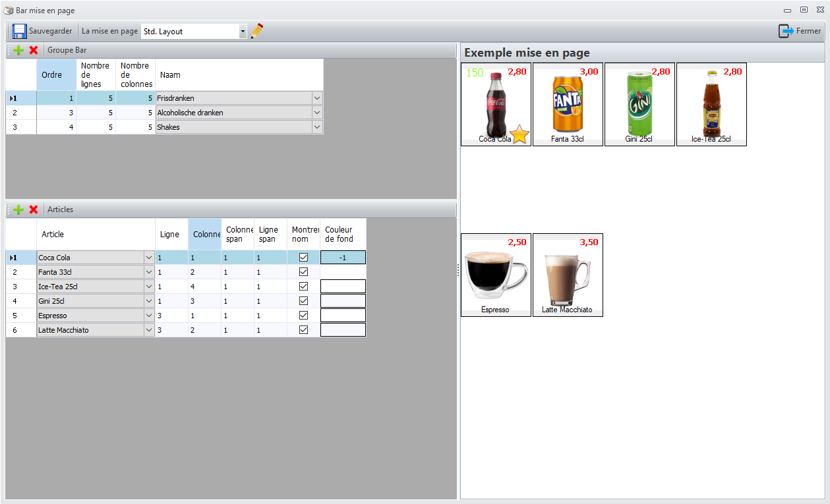The height and width of the screenshot is (504, 830).
Task: Click the Ligne cell for Gini 25cl
Action: (x=171, y=301)
